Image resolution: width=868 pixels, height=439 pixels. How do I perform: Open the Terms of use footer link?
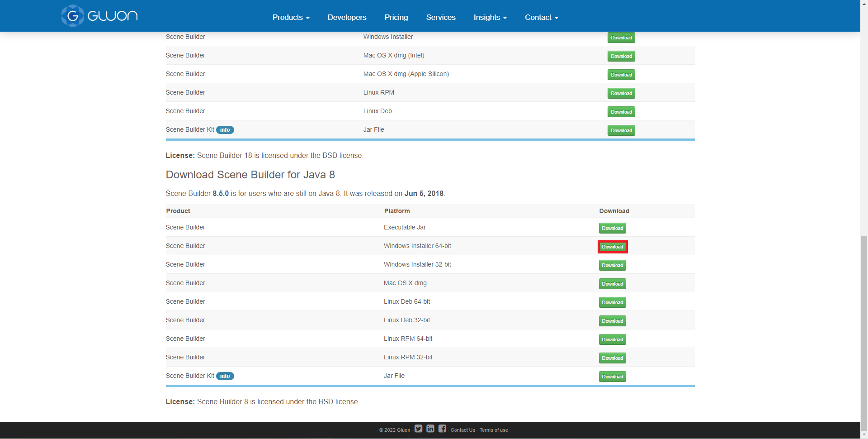tap(494, 430)
